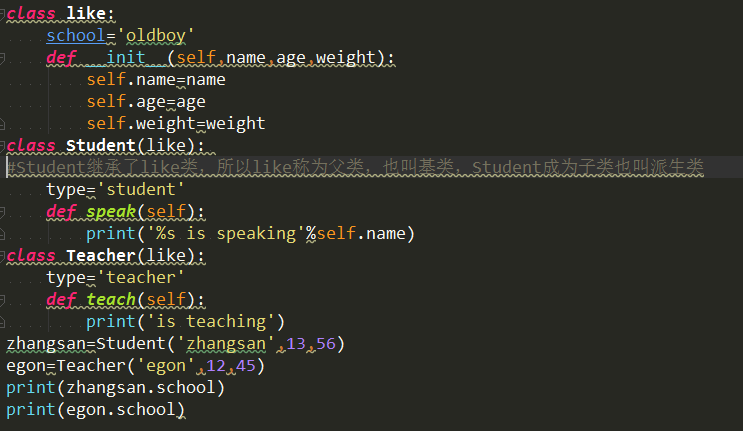743x431 pixels.
Task: Collapse the fold marker beside def teach
Action: click(x=2, y=300)
